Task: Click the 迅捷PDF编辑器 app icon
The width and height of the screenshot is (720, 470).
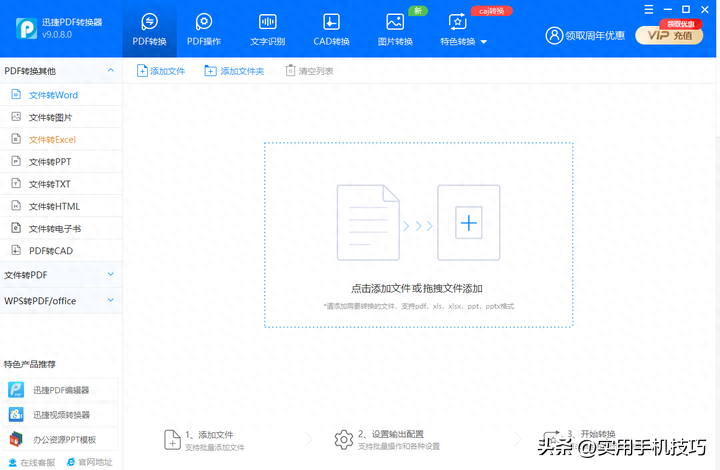Action: pyautogui.click(x=16, y=390)
